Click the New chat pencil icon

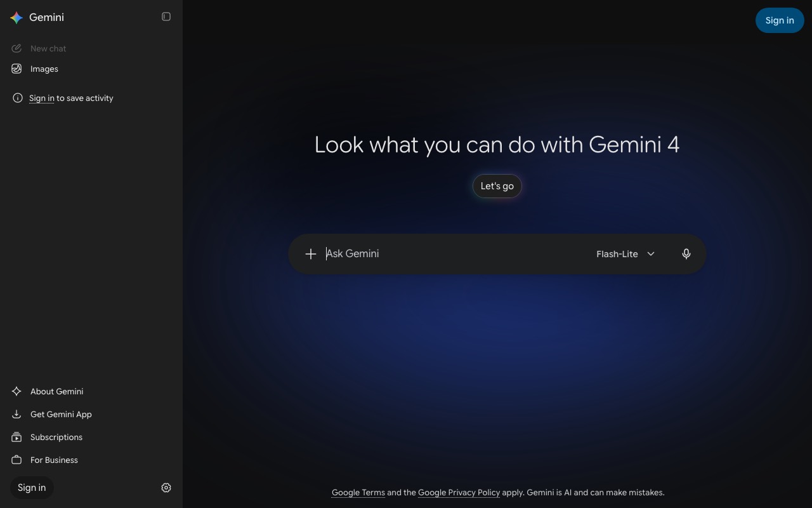pyautogui.click(x=16, y=48)
